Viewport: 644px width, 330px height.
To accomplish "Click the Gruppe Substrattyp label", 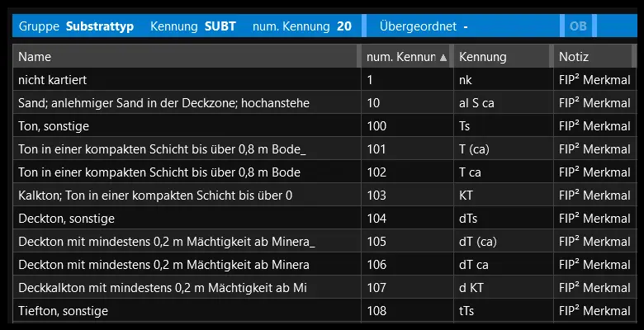I will tap(78, 26).
